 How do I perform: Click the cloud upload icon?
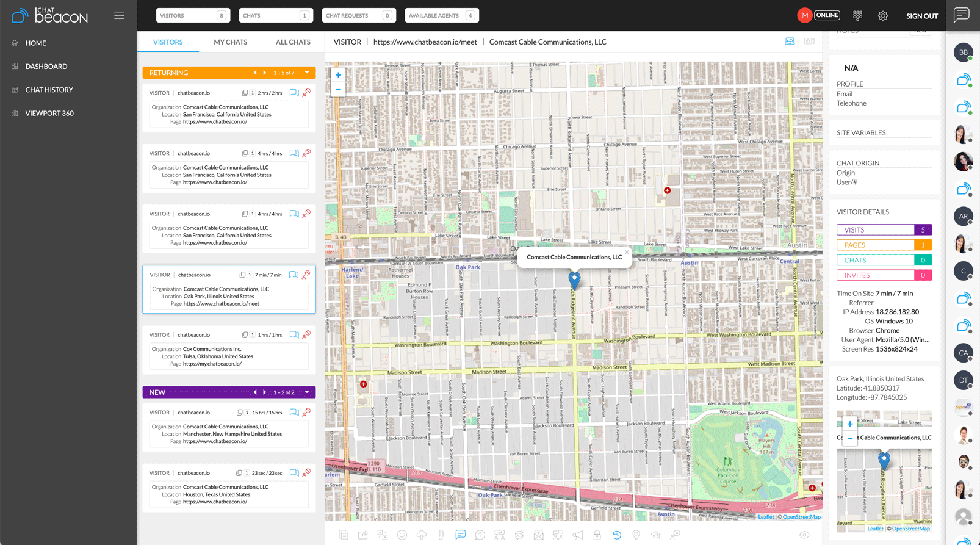coord(422,535)
